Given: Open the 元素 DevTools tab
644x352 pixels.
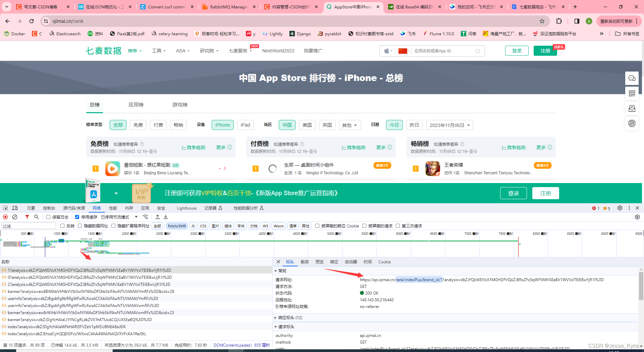Looking at the screenshot, I should (x=31, y=208).
